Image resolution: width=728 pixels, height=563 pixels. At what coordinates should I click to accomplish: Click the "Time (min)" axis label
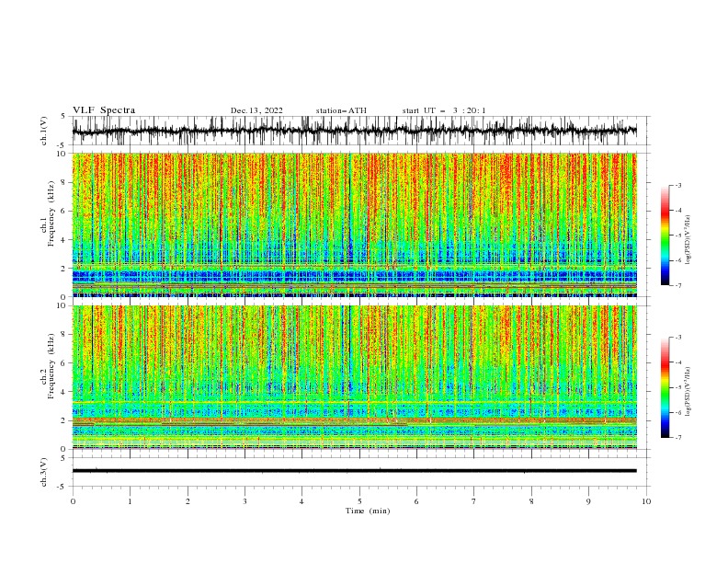(x=368, y=511)
